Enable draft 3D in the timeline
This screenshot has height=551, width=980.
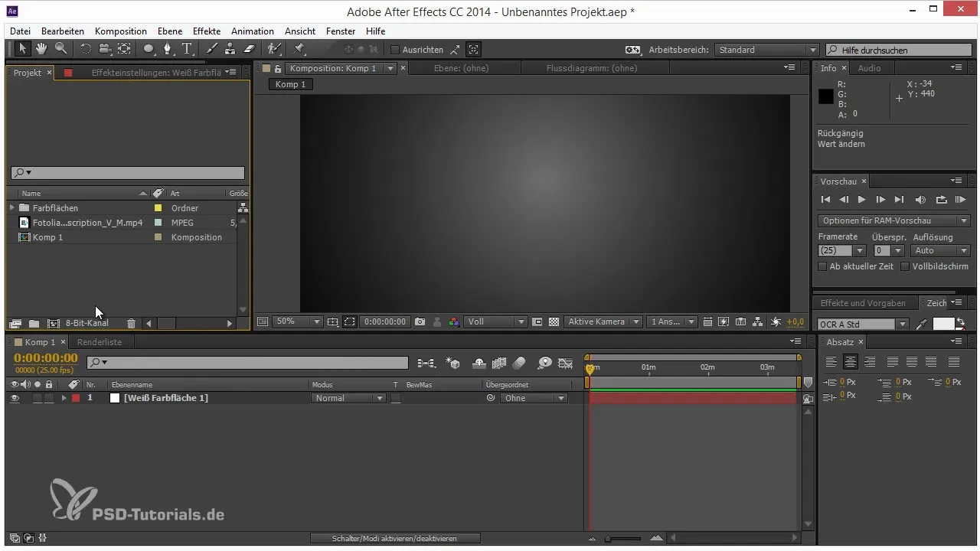(452, 362)
